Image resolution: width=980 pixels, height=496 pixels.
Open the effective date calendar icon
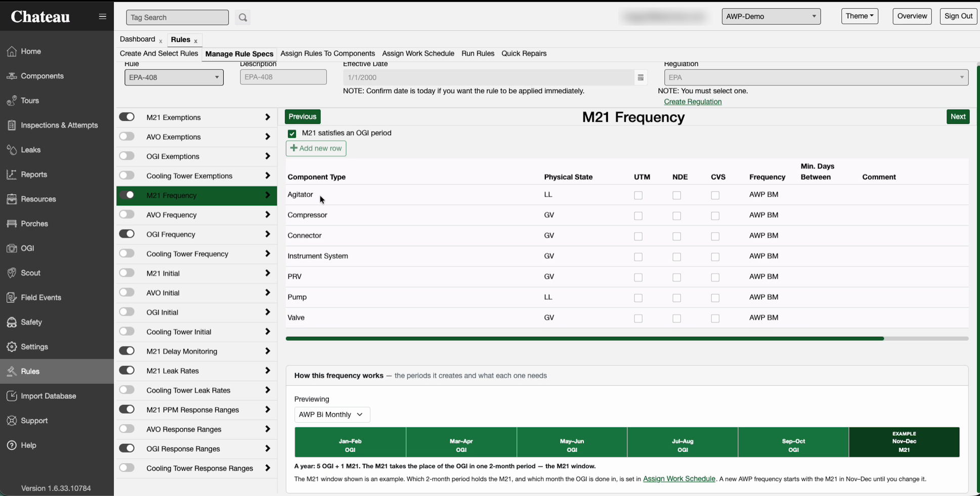641,77
